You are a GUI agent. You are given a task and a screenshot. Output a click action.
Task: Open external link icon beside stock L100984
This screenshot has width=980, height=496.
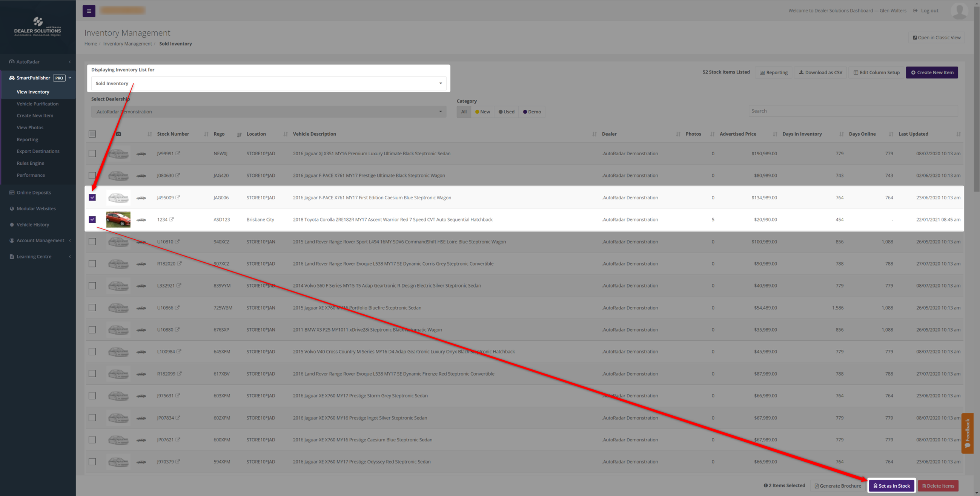click(179, 352)
